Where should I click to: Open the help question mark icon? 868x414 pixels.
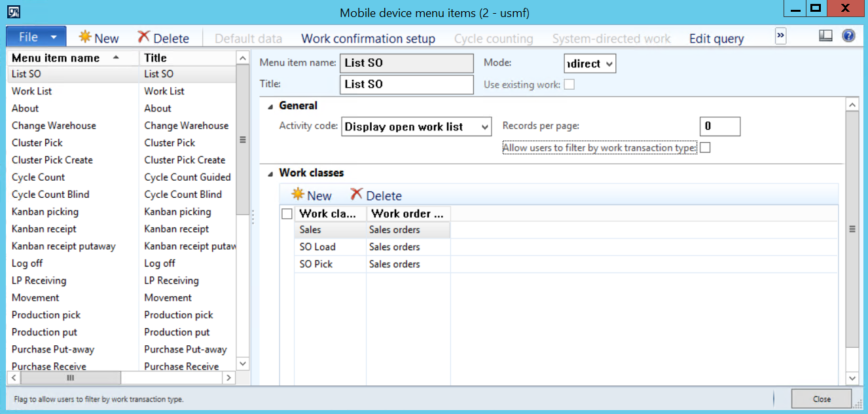848,36
